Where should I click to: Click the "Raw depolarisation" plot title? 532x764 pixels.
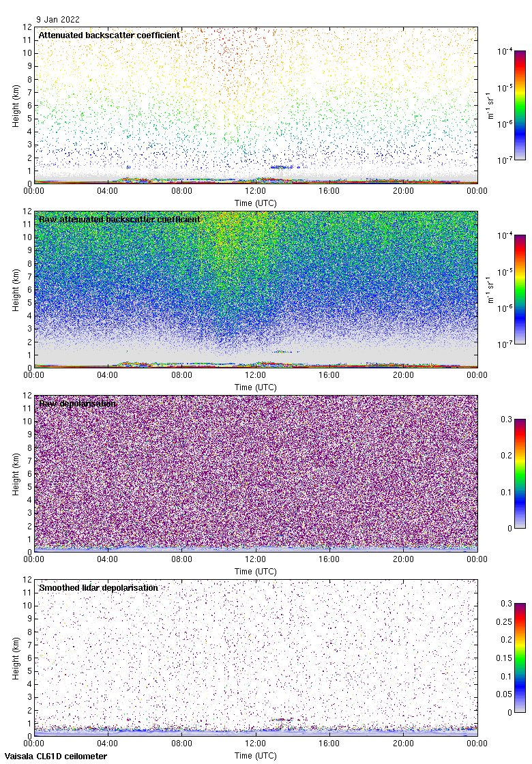click(78, 403)
